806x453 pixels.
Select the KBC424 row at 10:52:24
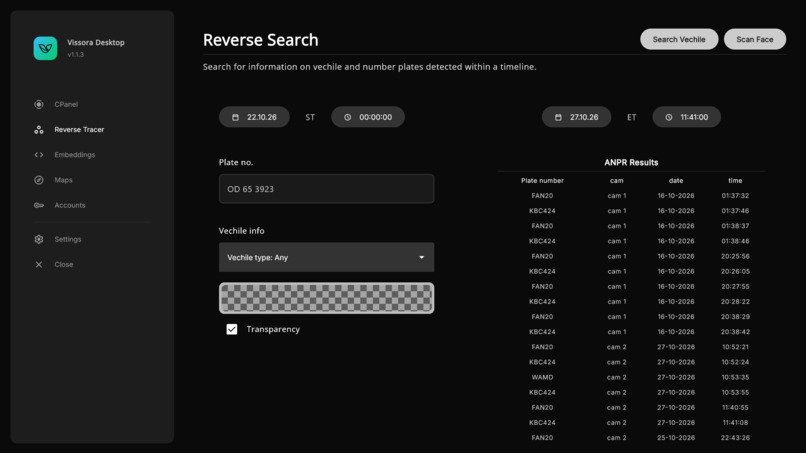[x=631, y=362]
